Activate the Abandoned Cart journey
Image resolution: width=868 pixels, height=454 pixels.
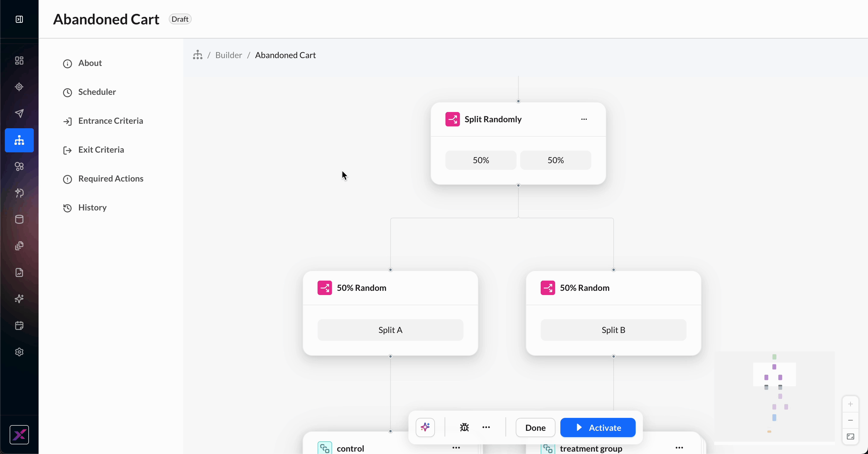tap(598, 428)
